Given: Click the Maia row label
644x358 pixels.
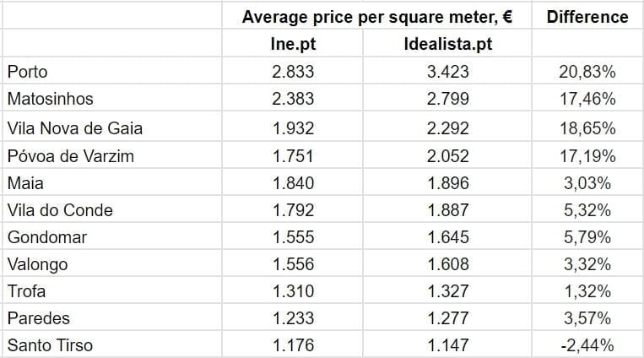Looking at the screenshot, I should coord(24,183).
